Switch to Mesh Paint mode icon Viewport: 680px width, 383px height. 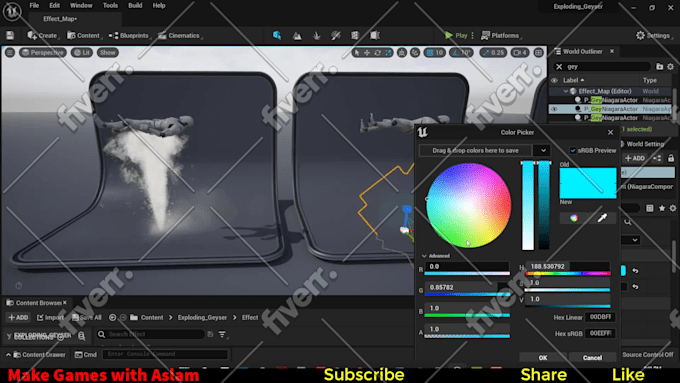(x=336, y=36)
